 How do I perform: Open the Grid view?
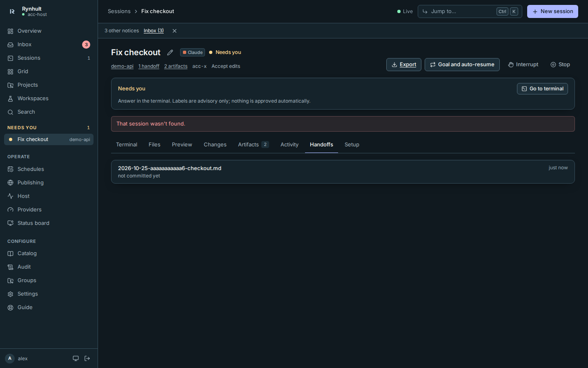pos(49,72)
